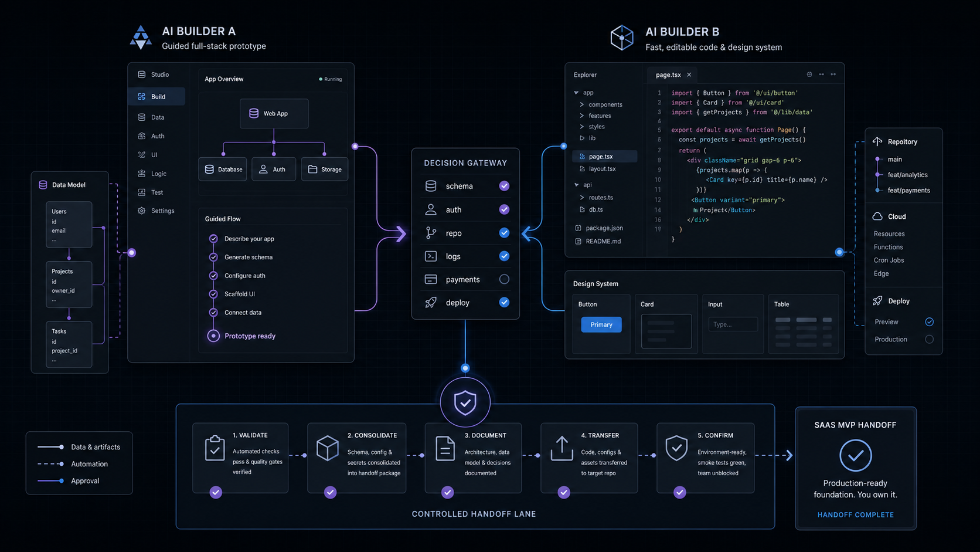Toggle the repo checkmark
The width and height of the screenshot is (980, 552).
[504, 233]
